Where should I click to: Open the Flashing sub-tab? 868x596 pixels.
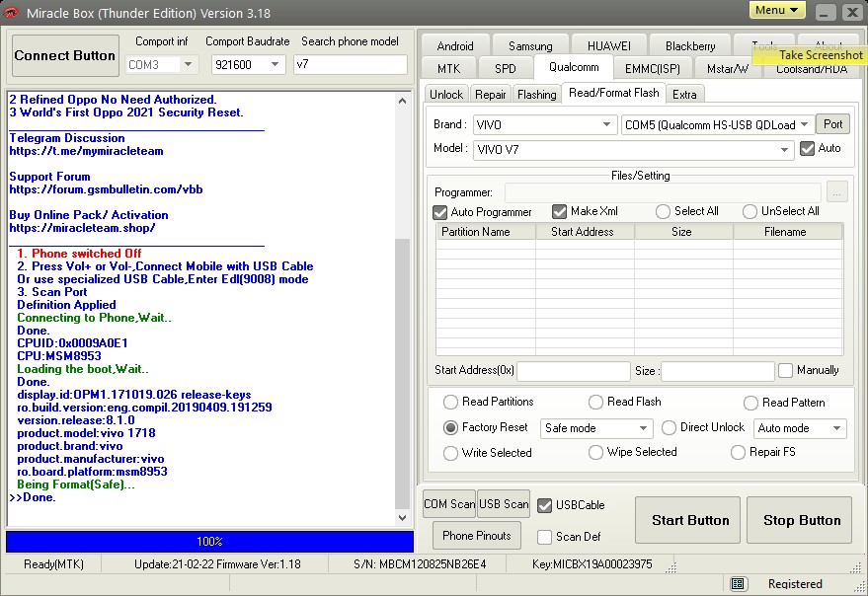coord(536,94)
